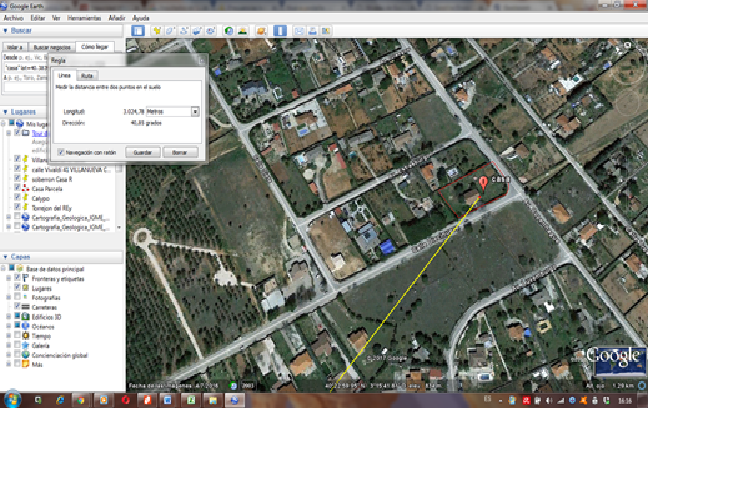Open Chrome from the taskbar
Screen dimensions: 749x482
(81, 400)
